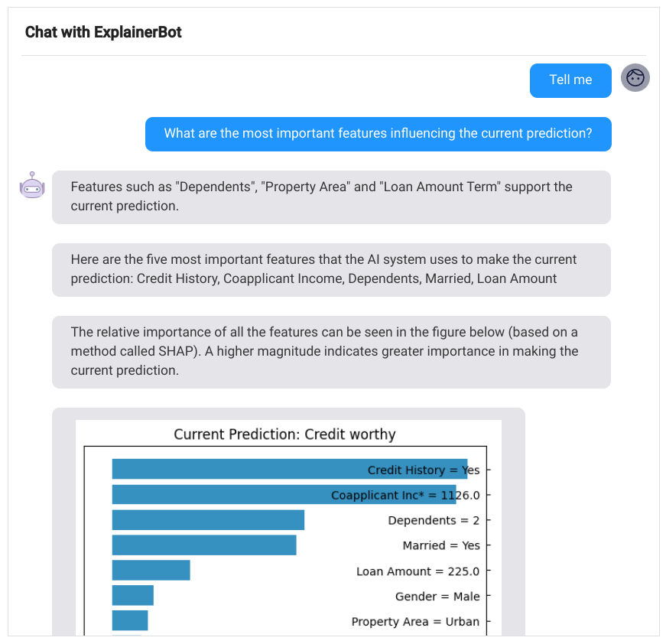Click the user avatar icon

[635, 78]
